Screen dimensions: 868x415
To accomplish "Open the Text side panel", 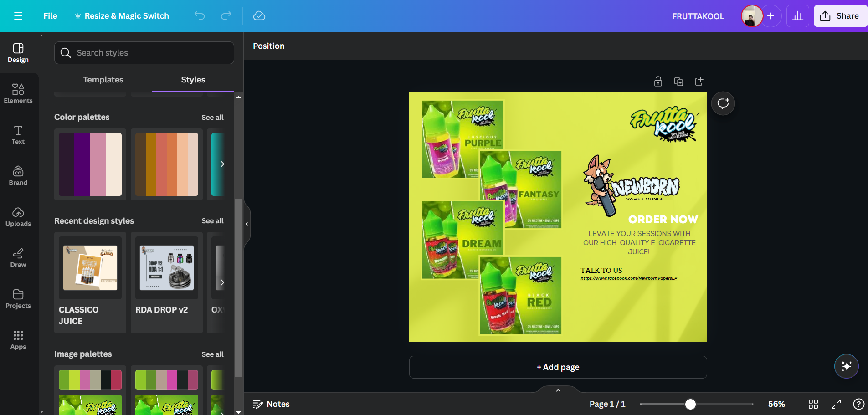I will (x=18, y=135).
